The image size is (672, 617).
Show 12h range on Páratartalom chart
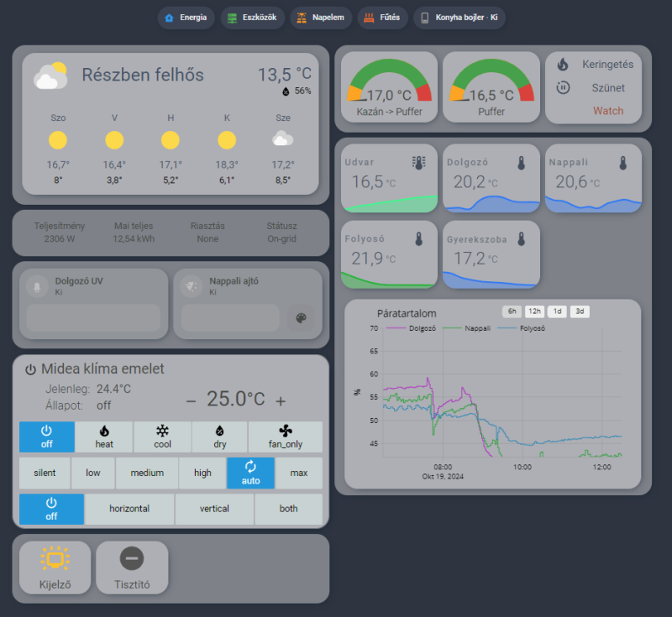(534, 311)
